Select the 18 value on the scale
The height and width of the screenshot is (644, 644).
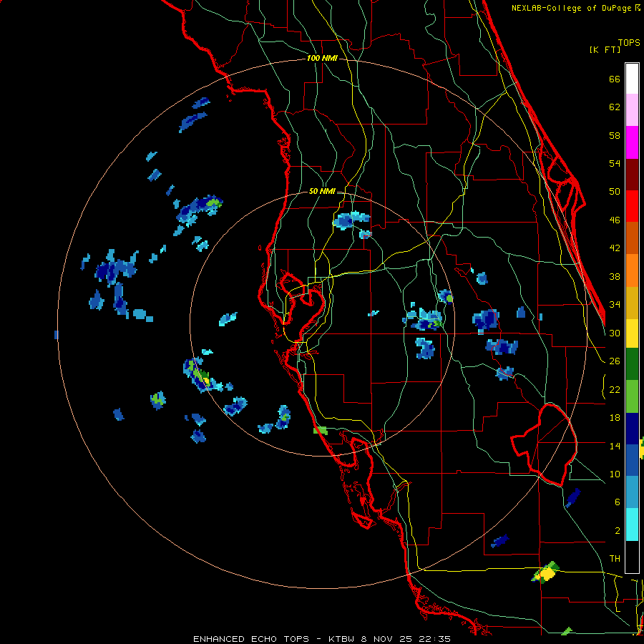[615, 418]
